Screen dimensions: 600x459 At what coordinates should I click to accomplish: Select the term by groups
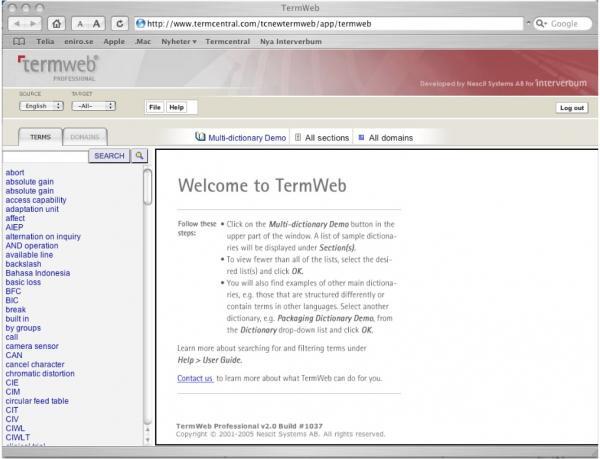point(23,328)
